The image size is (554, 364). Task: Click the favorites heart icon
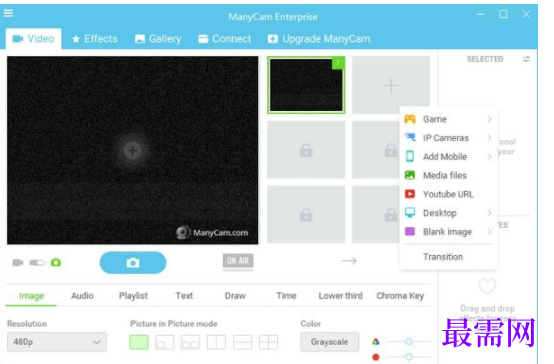click(x=487, y=286)
